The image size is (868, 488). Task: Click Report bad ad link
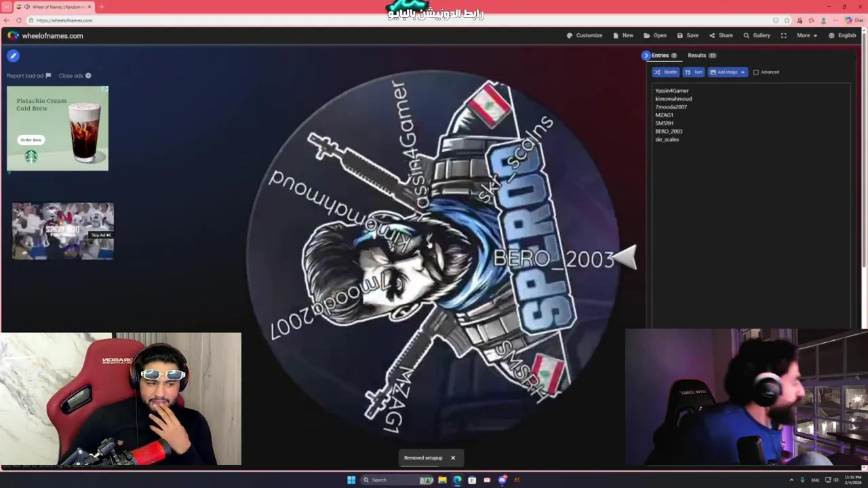coord(28,76)
